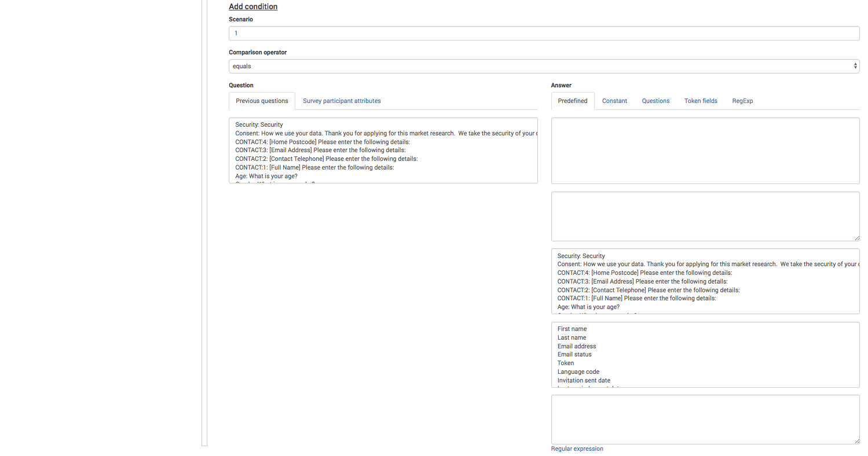
Task: Select 'Language code' token field option
Action: point(578,372)
